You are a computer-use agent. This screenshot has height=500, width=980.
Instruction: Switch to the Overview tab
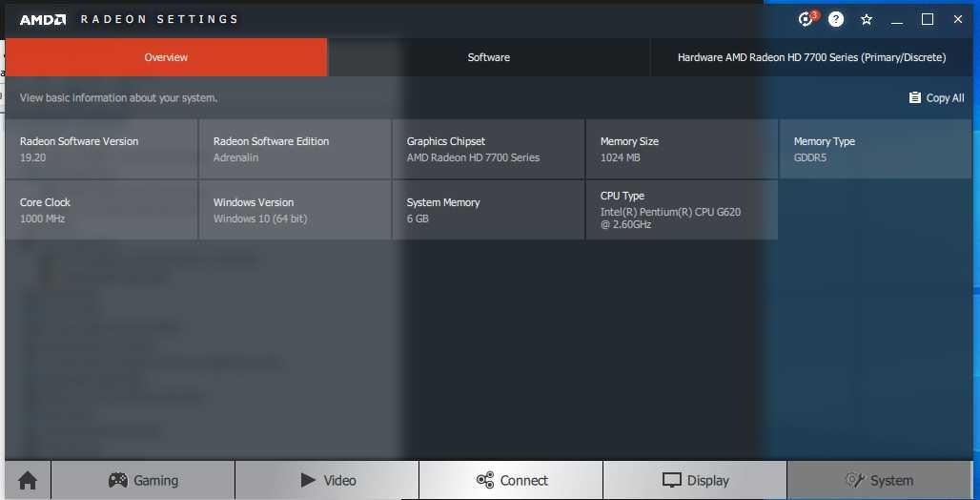pyautogui.click(x=166, y=57)
